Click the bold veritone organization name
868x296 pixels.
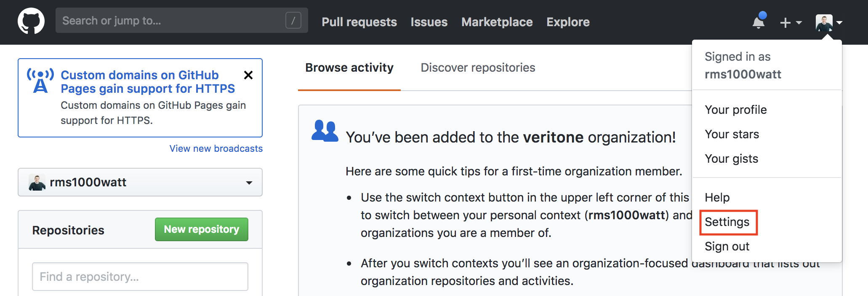pos(553,137)
